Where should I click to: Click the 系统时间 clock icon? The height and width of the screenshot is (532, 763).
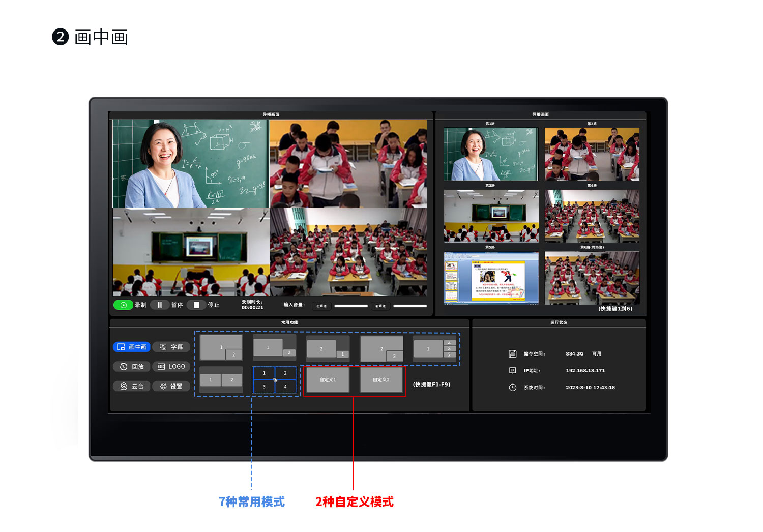click(x=513, y=388)
